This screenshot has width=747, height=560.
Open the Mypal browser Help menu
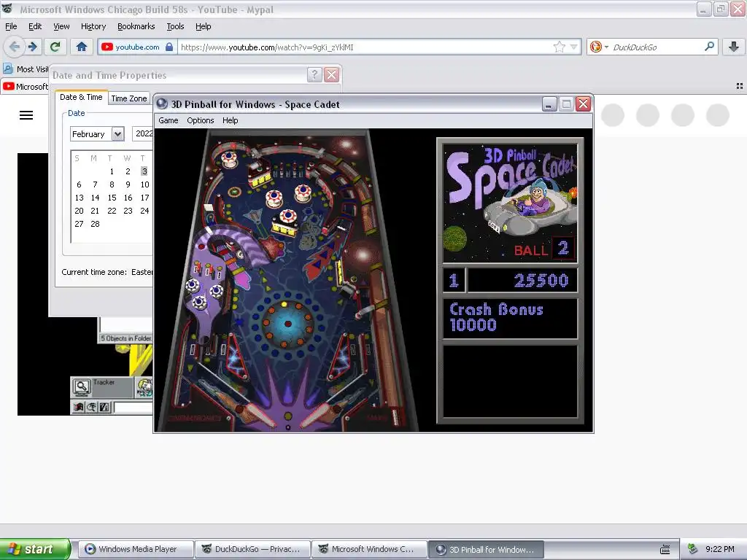(x=204, y=26)
